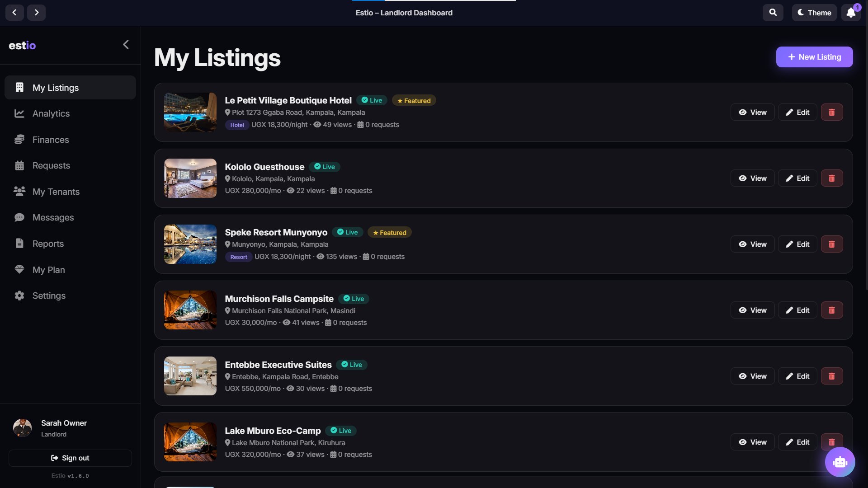This screenshot has width=868, height=488.
Task: Collapse the sidebar with the chevron
Action: pos(126,44)
